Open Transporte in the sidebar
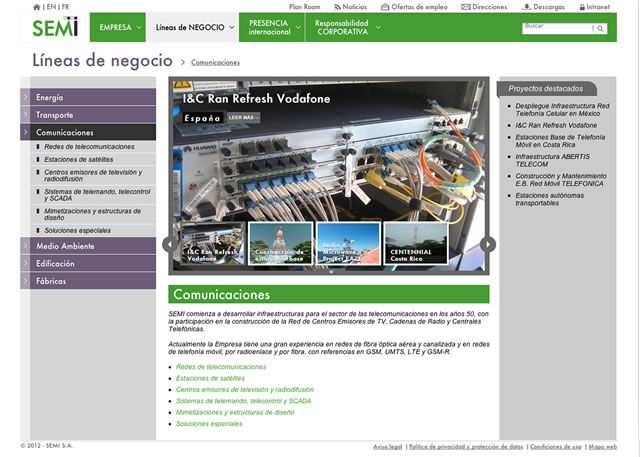640x457 pixels. coord(88,115)
